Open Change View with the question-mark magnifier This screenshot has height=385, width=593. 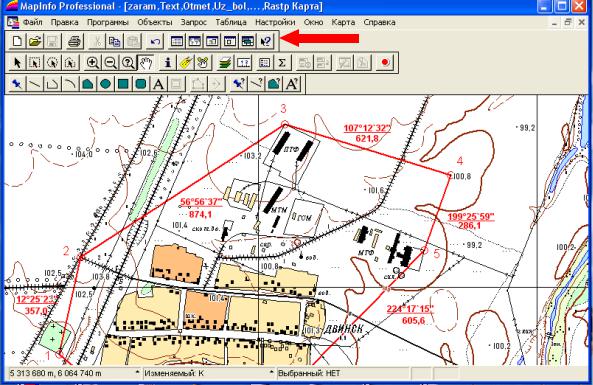point(128,62)
